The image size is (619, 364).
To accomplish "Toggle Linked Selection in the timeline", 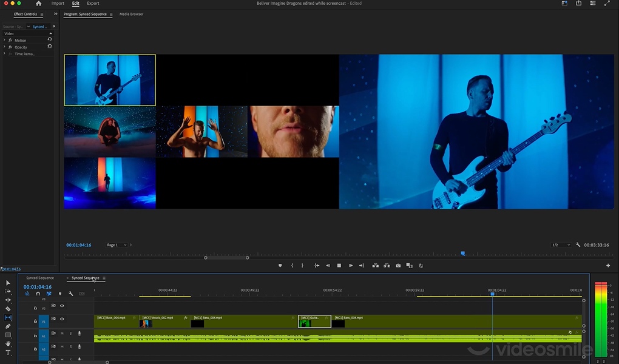I will point(49,294).
